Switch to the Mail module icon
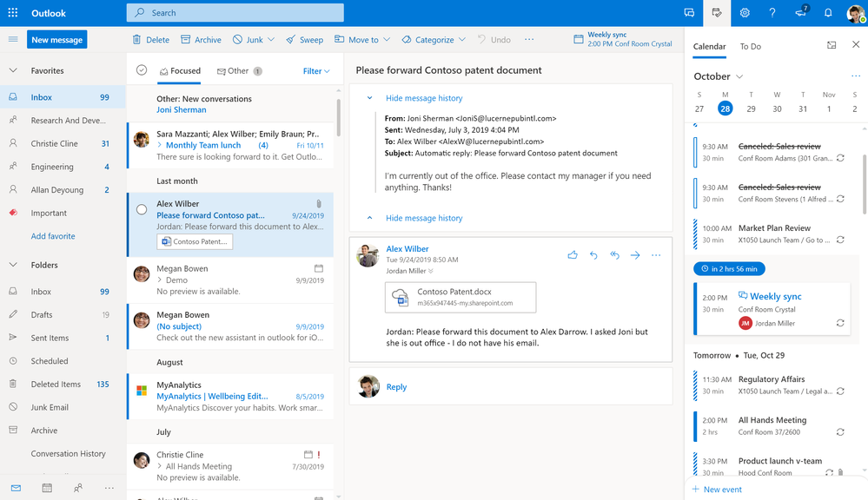Image resolution: width=868 pixels, height=500 pixels. point(16,488)
